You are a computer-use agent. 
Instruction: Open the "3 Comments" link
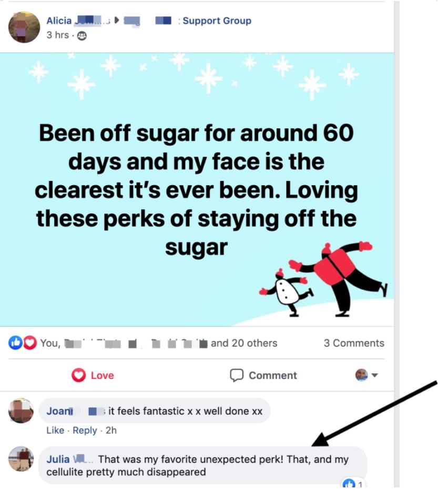click(354, 343)
